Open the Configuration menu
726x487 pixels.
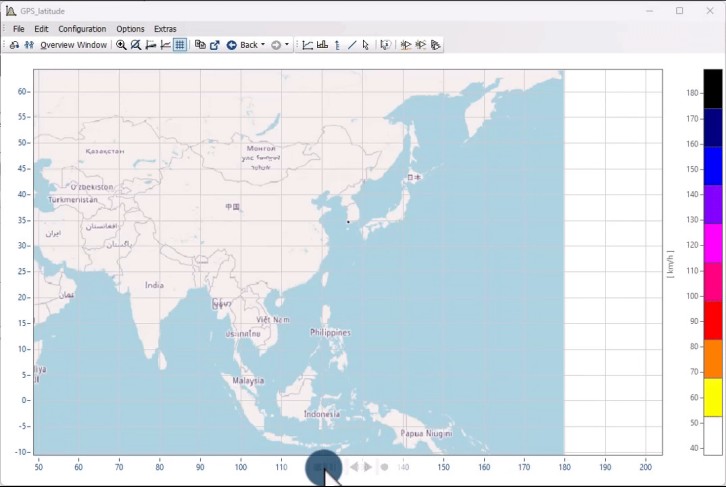pos(82,29)
